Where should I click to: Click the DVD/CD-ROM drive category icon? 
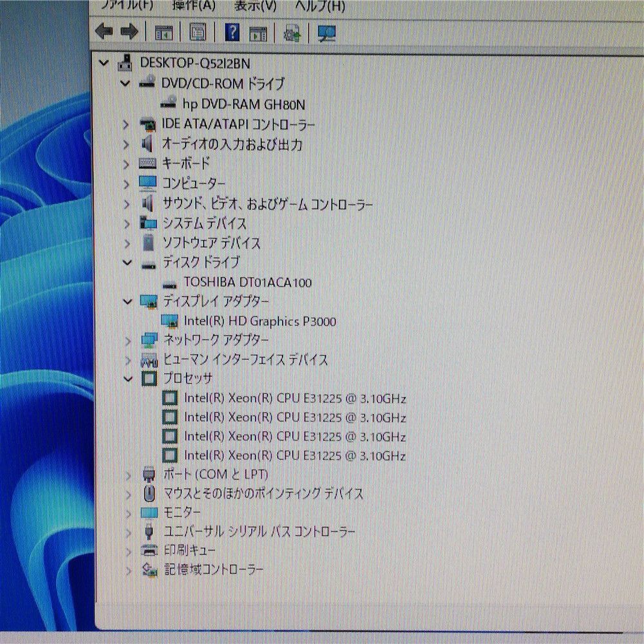click(147, 82)
